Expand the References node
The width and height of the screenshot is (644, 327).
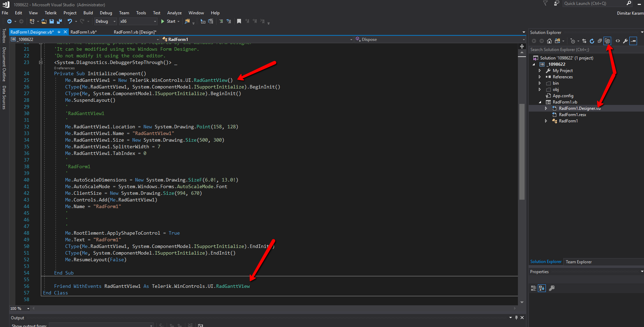540,77
